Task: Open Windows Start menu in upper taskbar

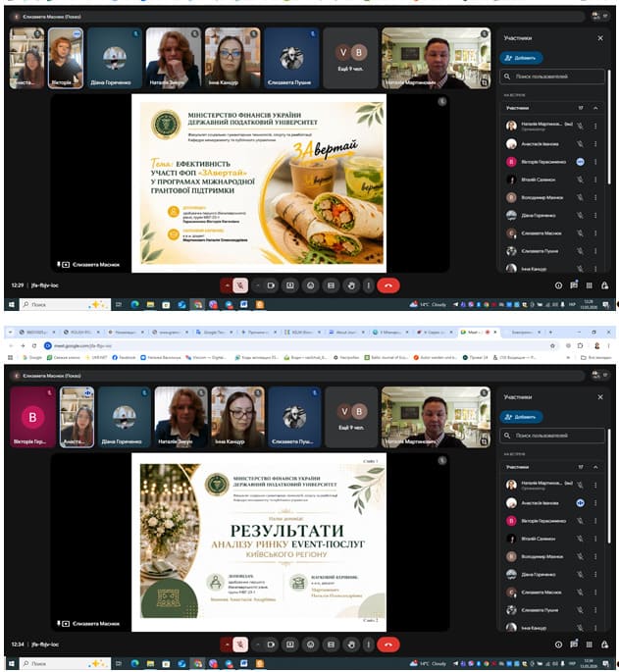Action: (x=12, y=305)
